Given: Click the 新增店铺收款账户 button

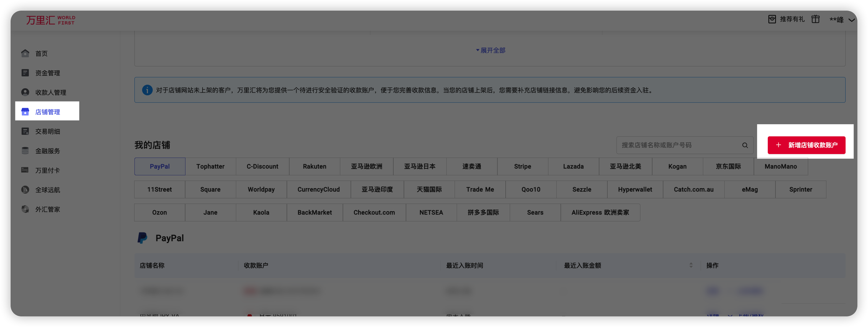Looking at the screenshot, I should pyautogui.click(x=806, y=145).
